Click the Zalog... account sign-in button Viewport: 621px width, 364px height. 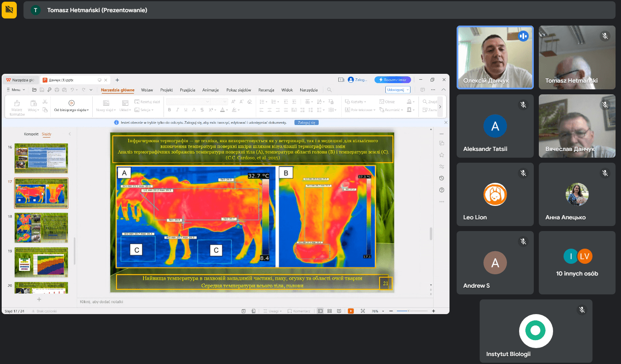tap(358, 80)
